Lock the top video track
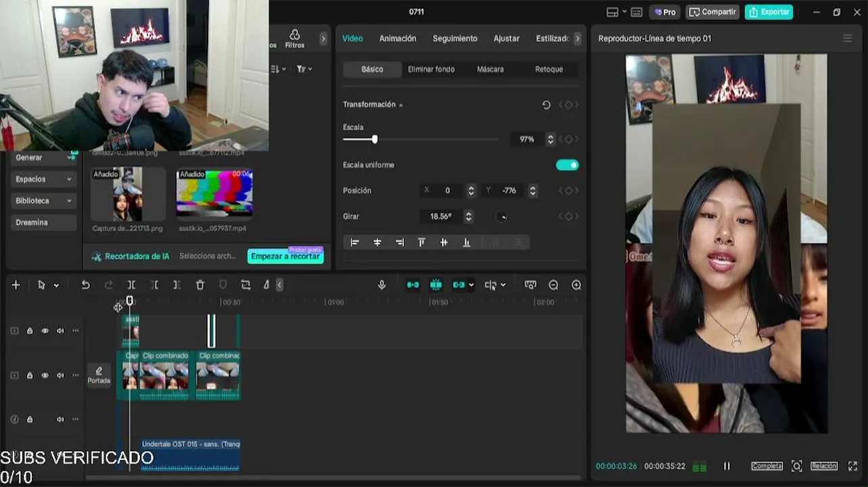 pyautogui.click(x=30, y=331)
